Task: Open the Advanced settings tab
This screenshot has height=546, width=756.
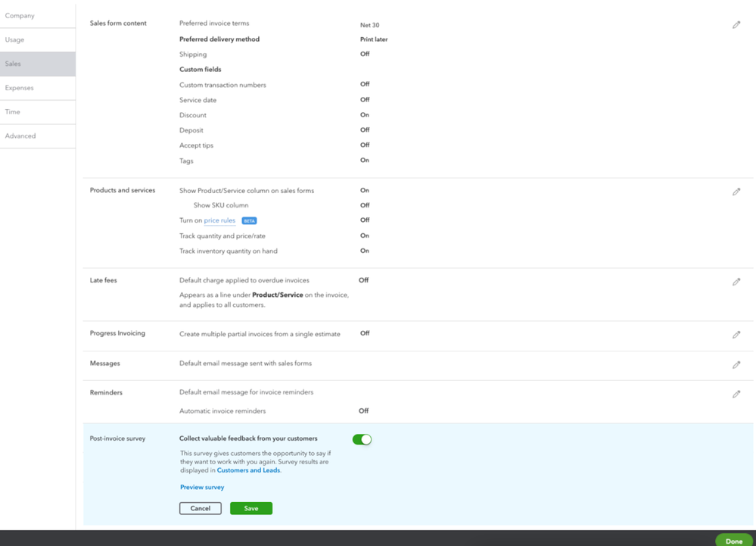Action: [x=20, y=136]
